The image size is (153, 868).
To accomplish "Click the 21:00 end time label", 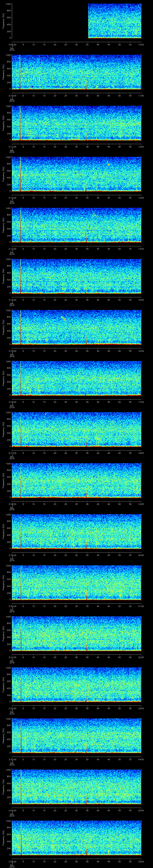I will click(141, 606).
